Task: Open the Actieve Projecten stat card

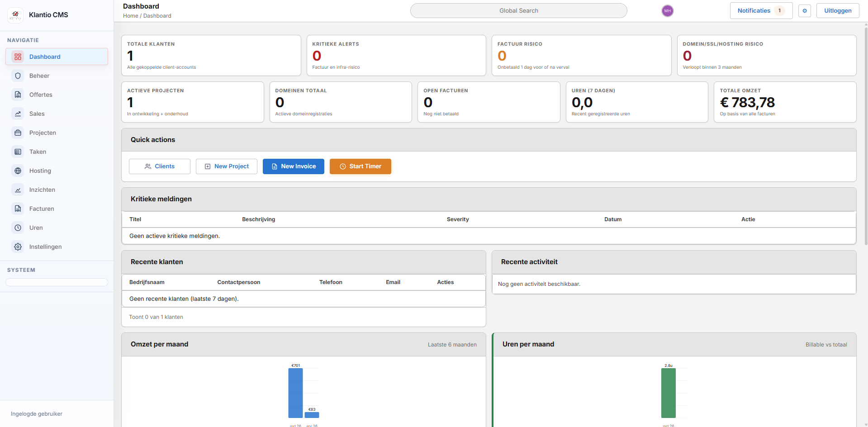Action: point(193,102)
